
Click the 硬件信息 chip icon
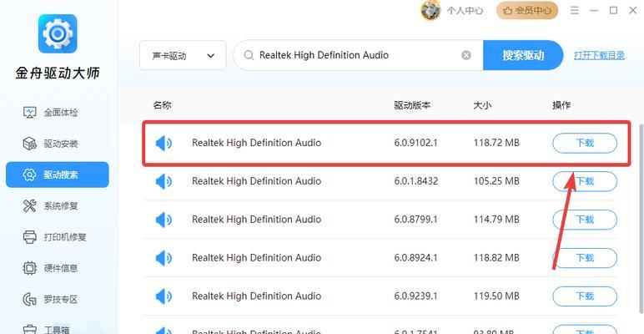(x=29, y=269)
